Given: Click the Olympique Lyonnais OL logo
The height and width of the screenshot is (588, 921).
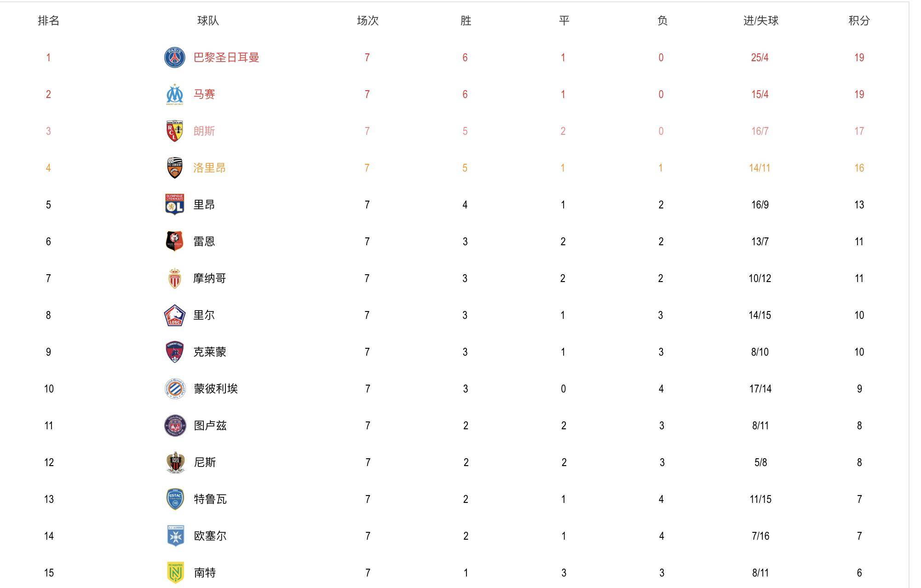Looking at the screenshot, I should click(x=175, y=205).
